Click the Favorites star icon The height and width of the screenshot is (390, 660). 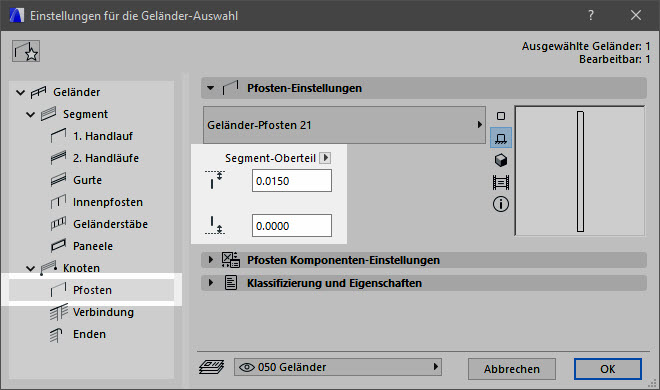[x=26, y=51]
